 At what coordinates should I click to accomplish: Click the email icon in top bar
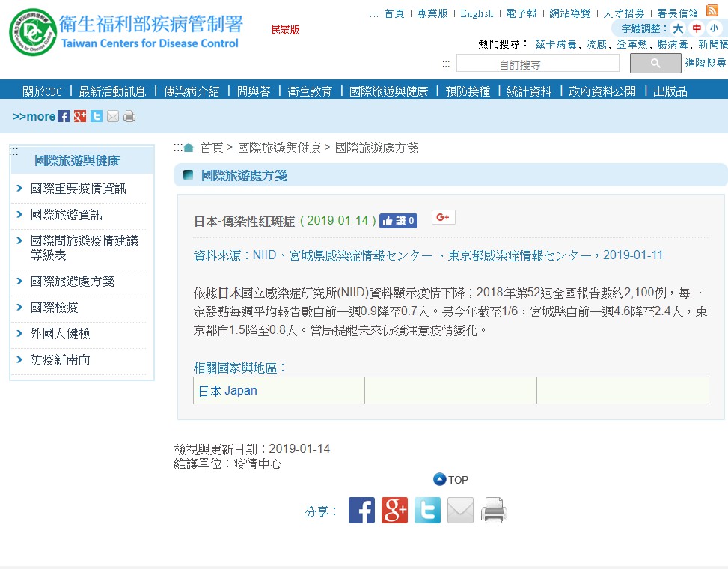(113, 116)
